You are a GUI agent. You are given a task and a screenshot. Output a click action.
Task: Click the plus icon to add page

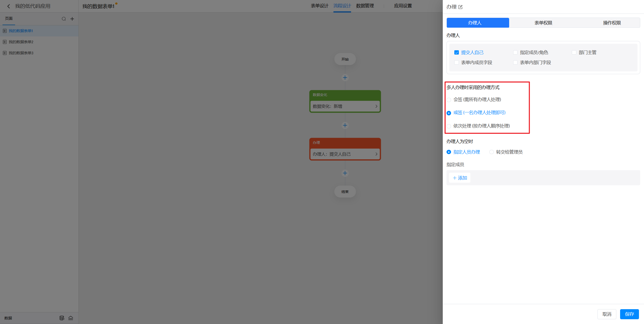(72, 19)
